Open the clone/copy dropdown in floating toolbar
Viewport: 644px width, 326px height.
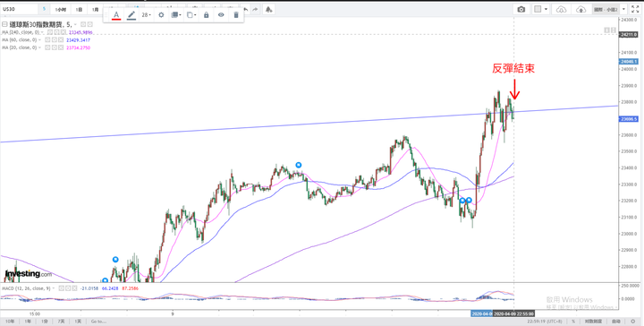pos(191,15)
